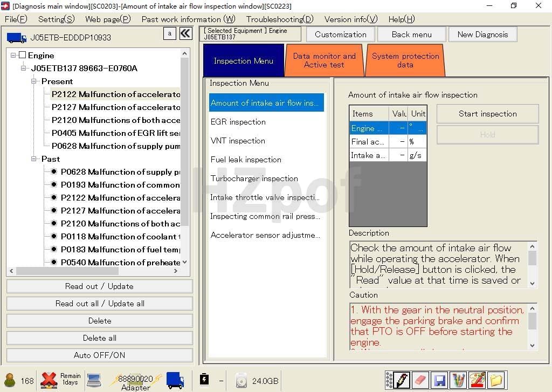The width and height of the screenshot is (552, 392).
Task: Open the Troubleshooting menu
Action: point(279,19)
